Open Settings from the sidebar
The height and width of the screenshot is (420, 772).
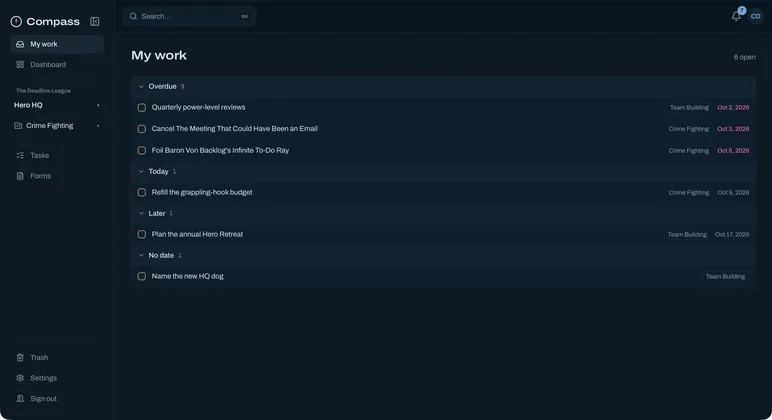pyautogui.click(x=57, y=378)
